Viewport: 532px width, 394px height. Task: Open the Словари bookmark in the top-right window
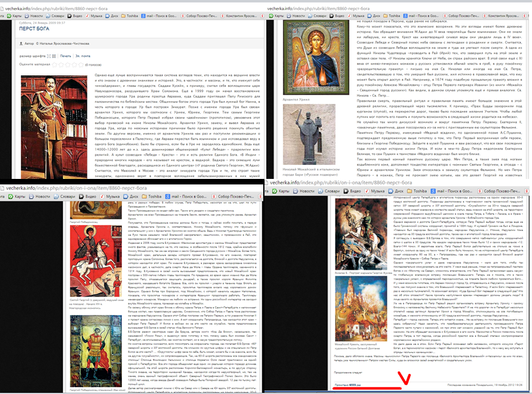[317, 16]
